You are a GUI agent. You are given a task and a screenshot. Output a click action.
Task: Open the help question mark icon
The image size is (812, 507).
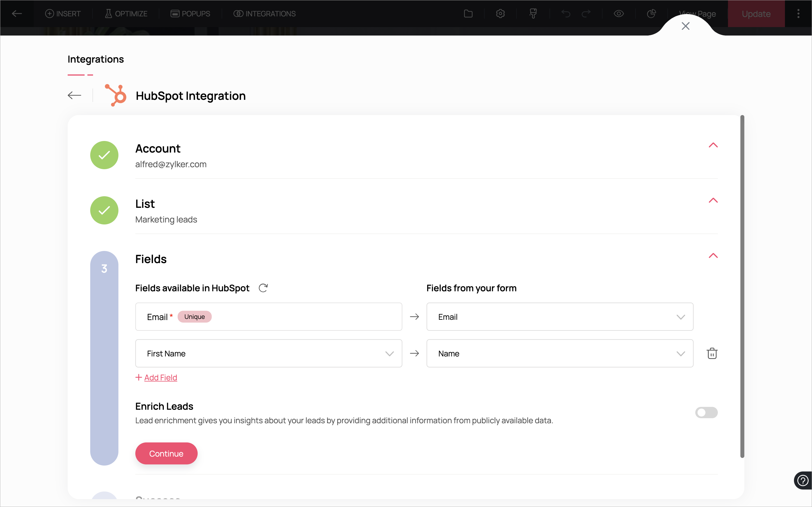pyautogui.click(x=803, y=480)
